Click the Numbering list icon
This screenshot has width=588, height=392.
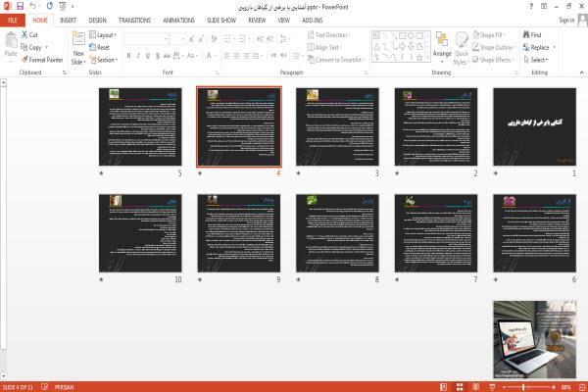[x=242, y=39]
